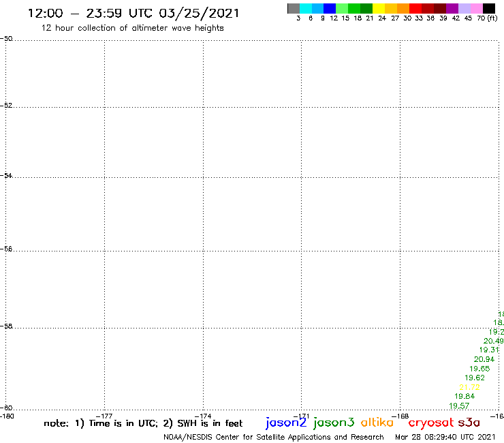Image resolution: width=504 pixels, height=443 pixels.
Task: Click the black legend color swatch
Action: (x=489, y=8)
